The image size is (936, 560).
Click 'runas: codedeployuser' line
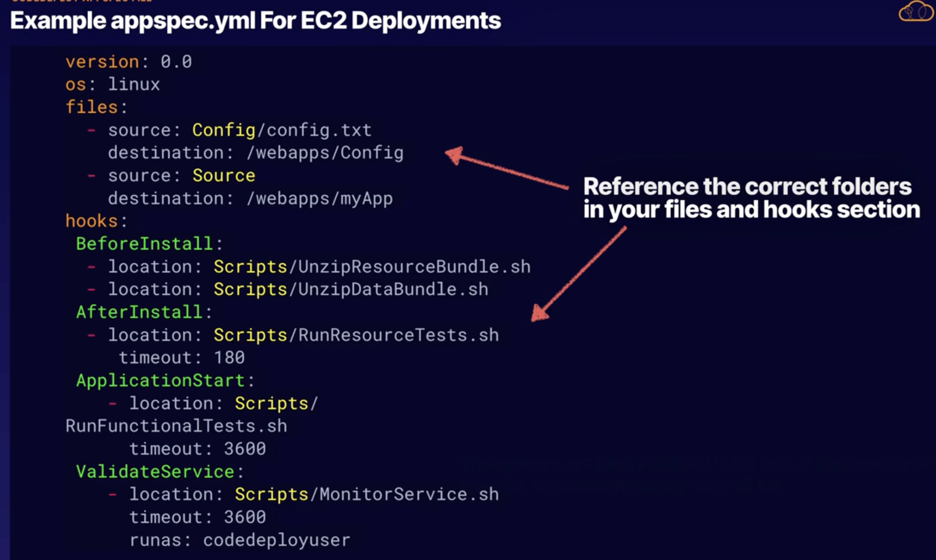point(240,540)
